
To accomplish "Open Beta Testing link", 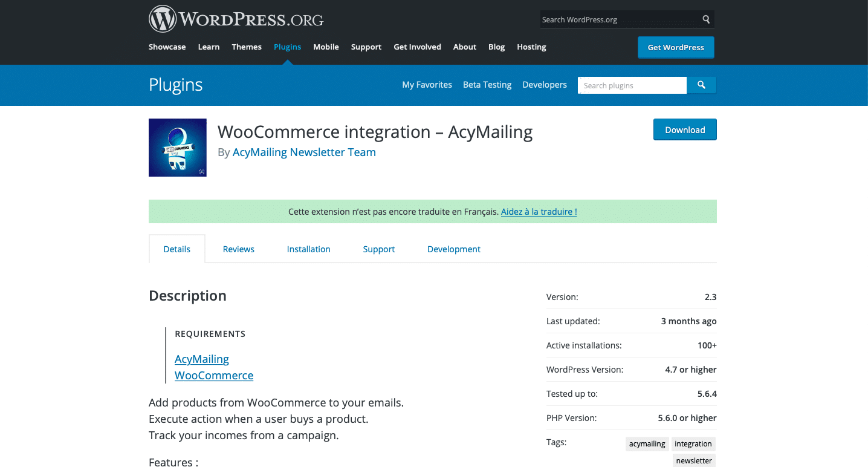I will (487, 85).
